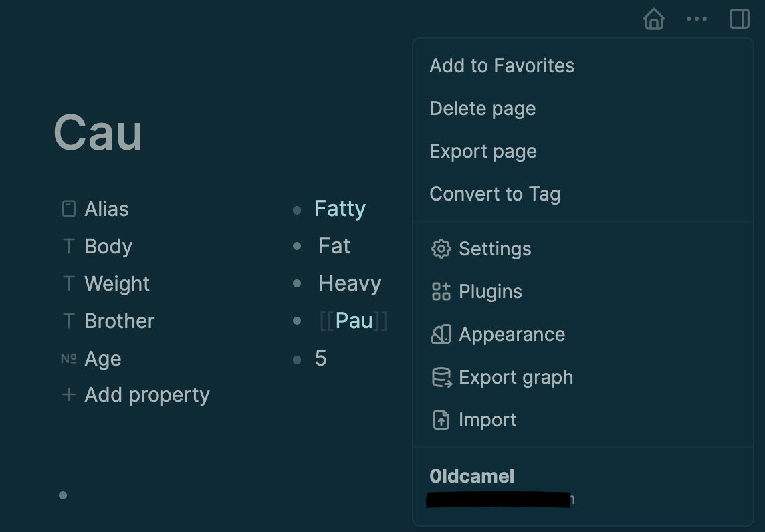The image size is (765, 532).
Task: Click the Appearance icon in menu
Action: click(x=441, y=335)
